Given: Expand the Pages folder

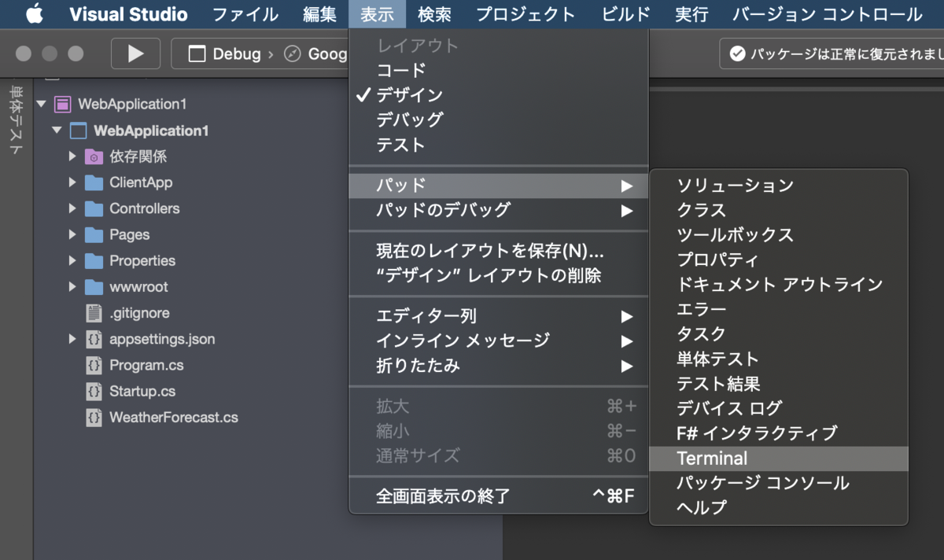Looking at the screenshot, I should (x=72, y=234).
